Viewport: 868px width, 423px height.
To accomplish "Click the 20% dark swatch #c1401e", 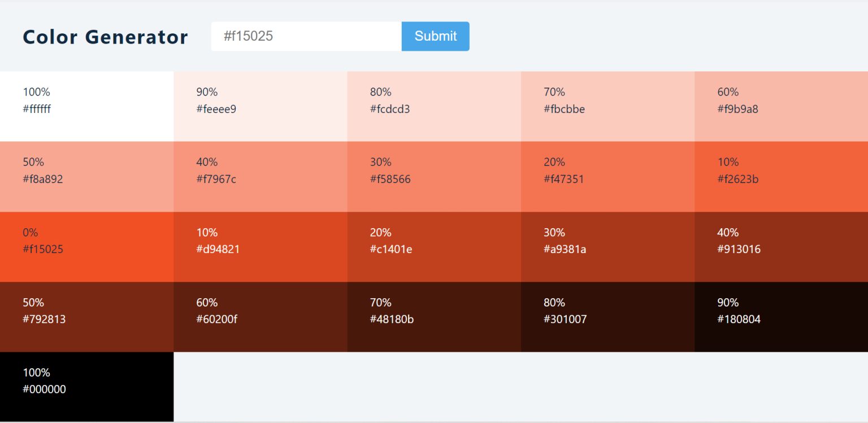I will (434, 246).
